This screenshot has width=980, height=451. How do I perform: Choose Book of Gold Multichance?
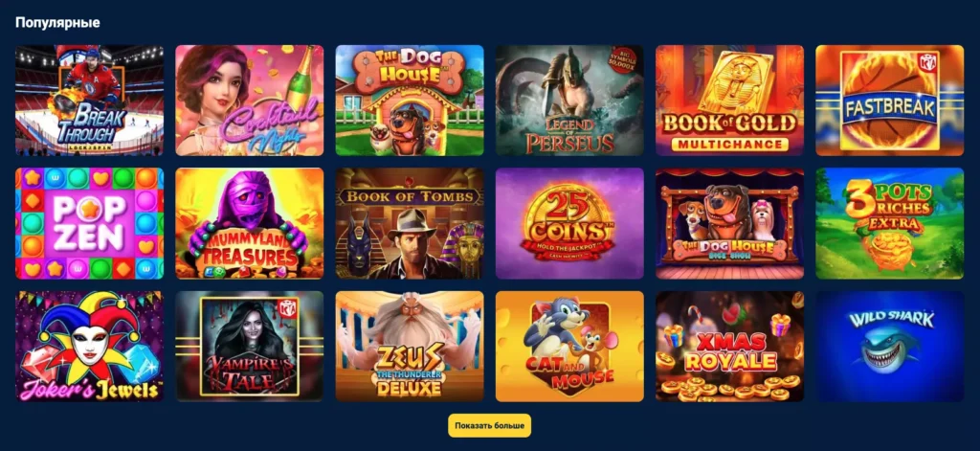click(x=729, y=101)
